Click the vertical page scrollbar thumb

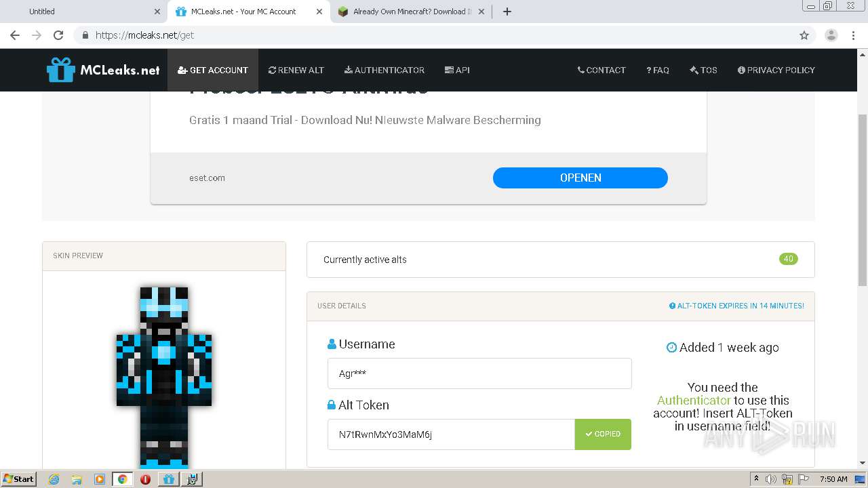[863, 200]
